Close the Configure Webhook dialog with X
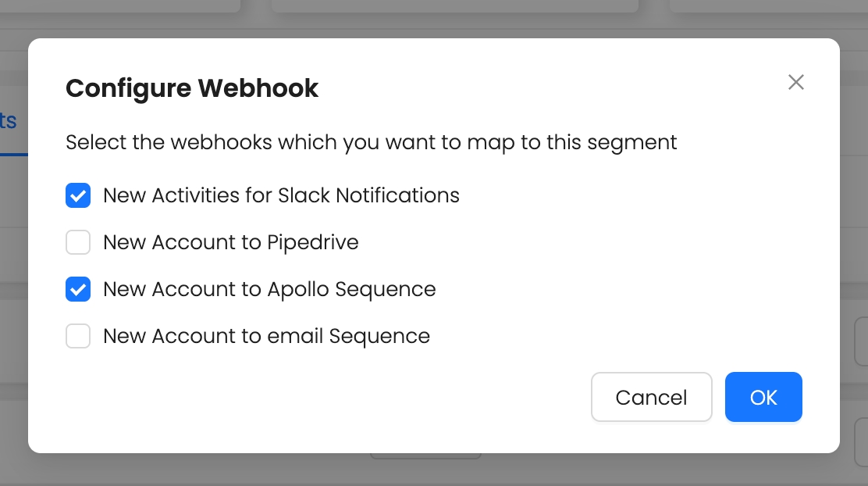The image size is (868, 486). 795,82
